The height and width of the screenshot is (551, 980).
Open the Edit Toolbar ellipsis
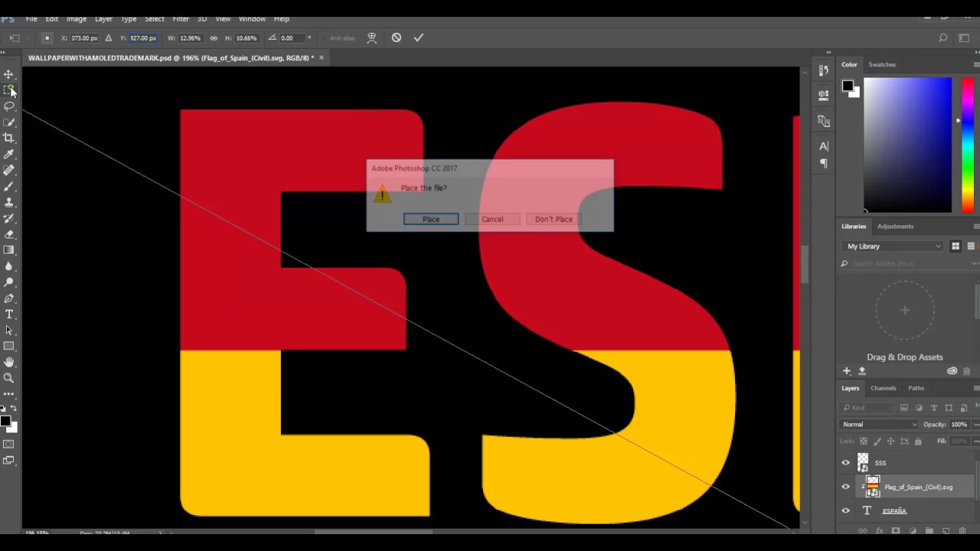pyautogui.click(x=8, y=394)
